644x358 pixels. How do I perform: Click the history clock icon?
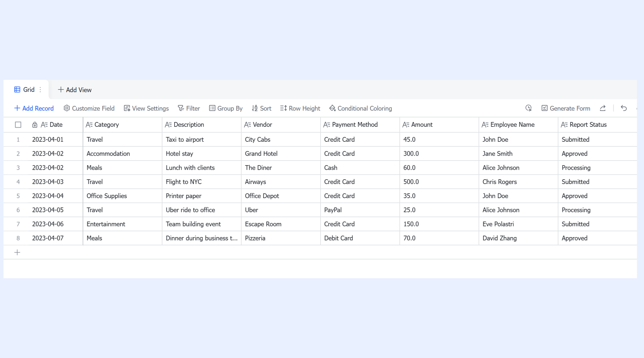(x=528, y=108)
